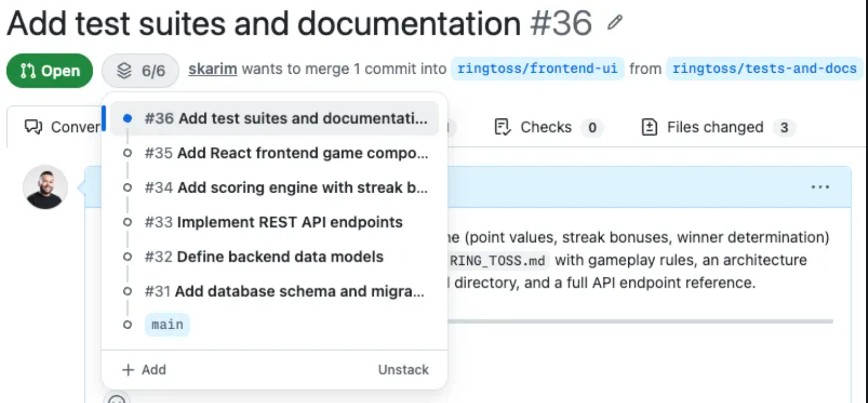Open the three-dot comment options menu

click(820, 187)
